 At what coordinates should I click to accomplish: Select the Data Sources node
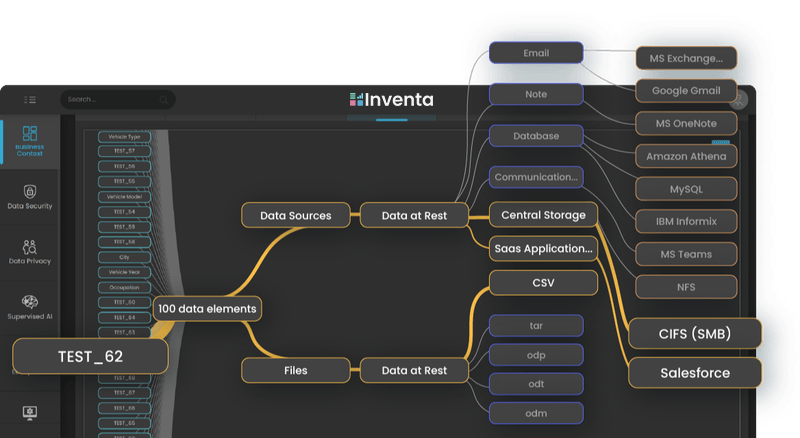(x=296, y=215)
